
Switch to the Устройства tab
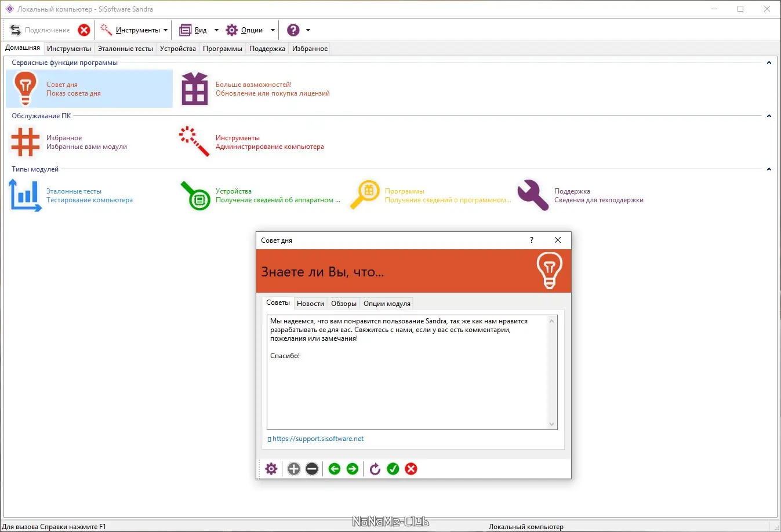[178, 49]
